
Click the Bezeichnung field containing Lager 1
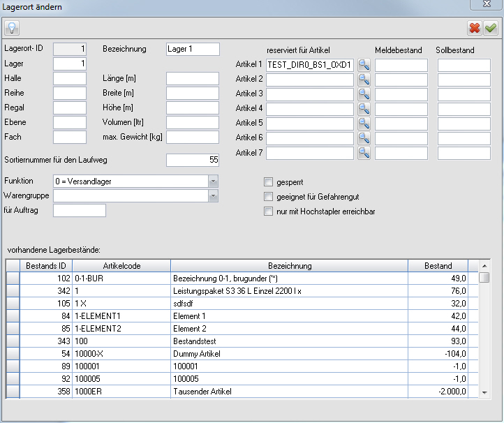(193, 49)
